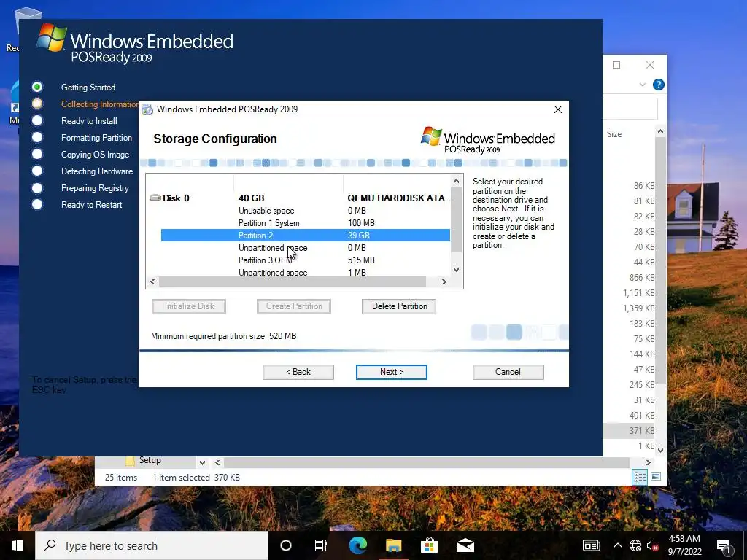
Task: Click Explorer horizontal scroll right arrow
Action: coord(648,462)
